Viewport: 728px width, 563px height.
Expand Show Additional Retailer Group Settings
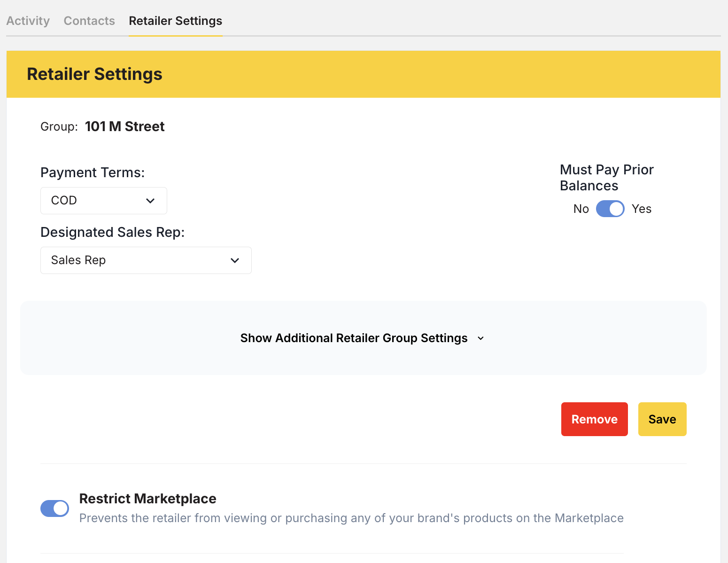pyautogui.click(x=354, y=338)
